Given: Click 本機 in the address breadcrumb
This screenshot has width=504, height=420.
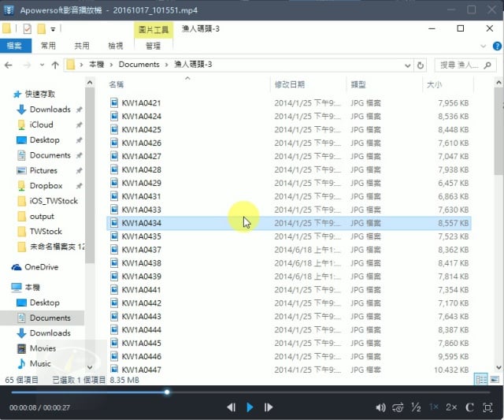Looking at the screenshot, I should 96,65.
